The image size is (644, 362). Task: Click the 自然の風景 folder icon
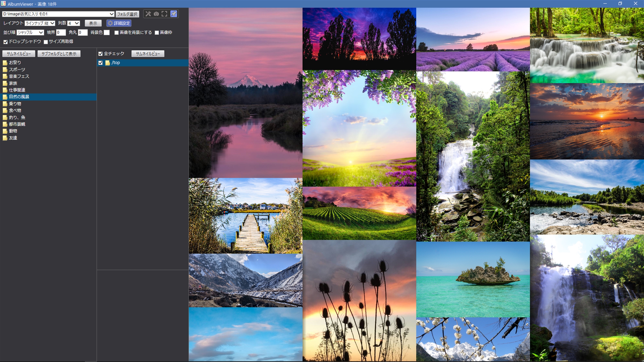tap(5, 97)
